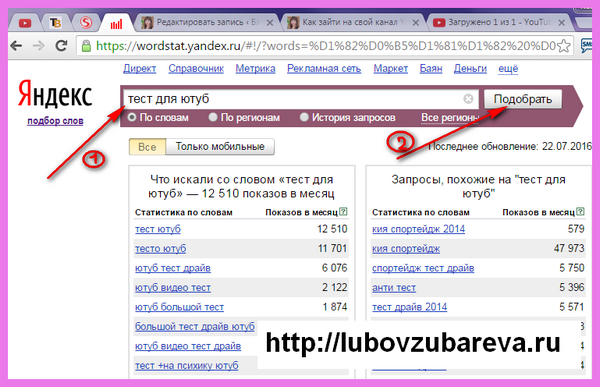Expand the 'ещё' services menu
Screen dimensions: 600x387
coord(508,69)
